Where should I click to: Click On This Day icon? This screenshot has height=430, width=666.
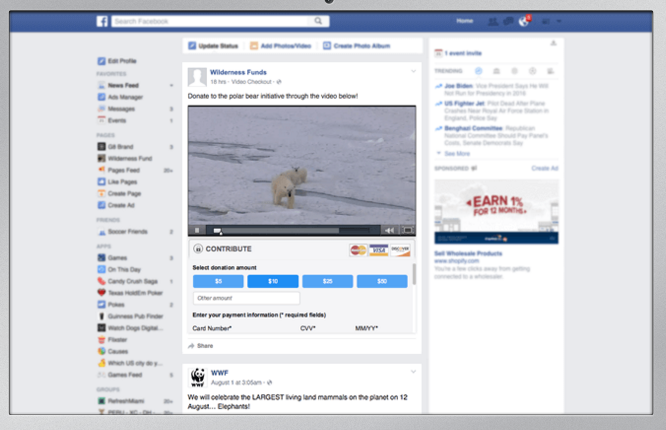(x=102, y=269)
